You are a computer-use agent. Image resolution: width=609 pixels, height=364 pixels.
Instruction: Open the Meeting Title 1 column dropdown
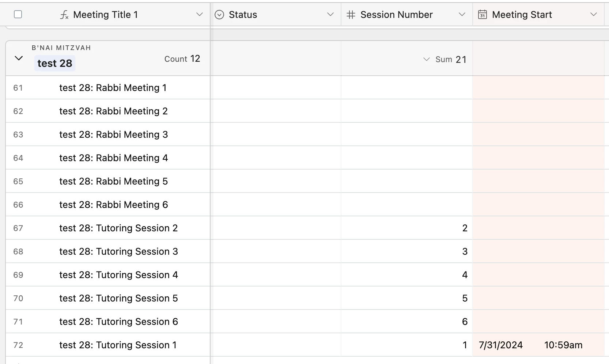pos(199,15)
